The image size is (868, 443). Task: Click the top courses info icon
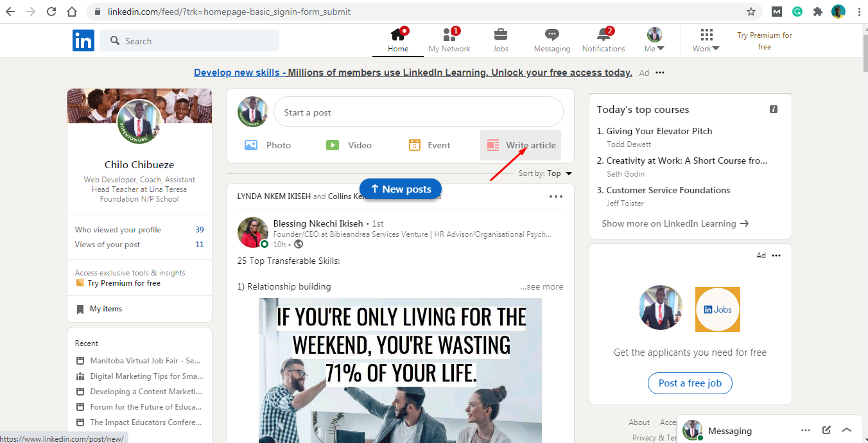pyautogui.click(x=774, y=109)
